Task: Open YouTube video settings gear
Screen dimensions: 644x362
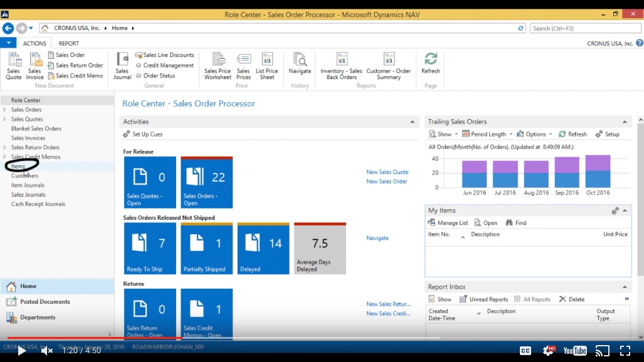Action: (549, 350)
